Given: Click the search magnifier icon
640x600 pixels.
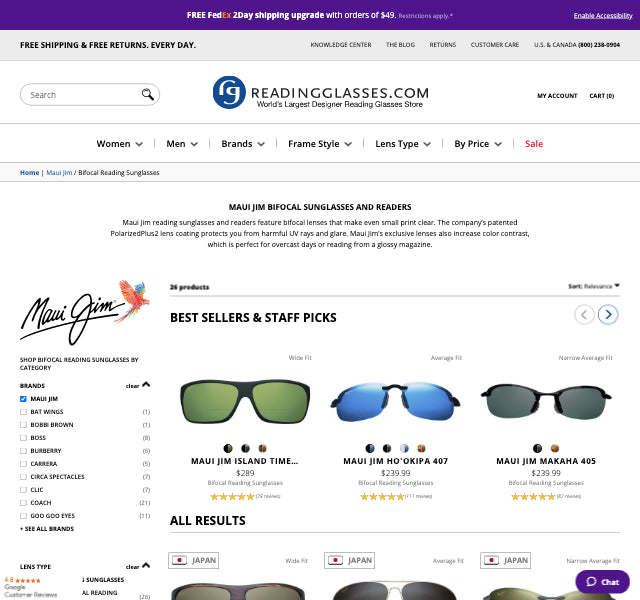Looking at the screenshot, I should click(x=148, y=94).
